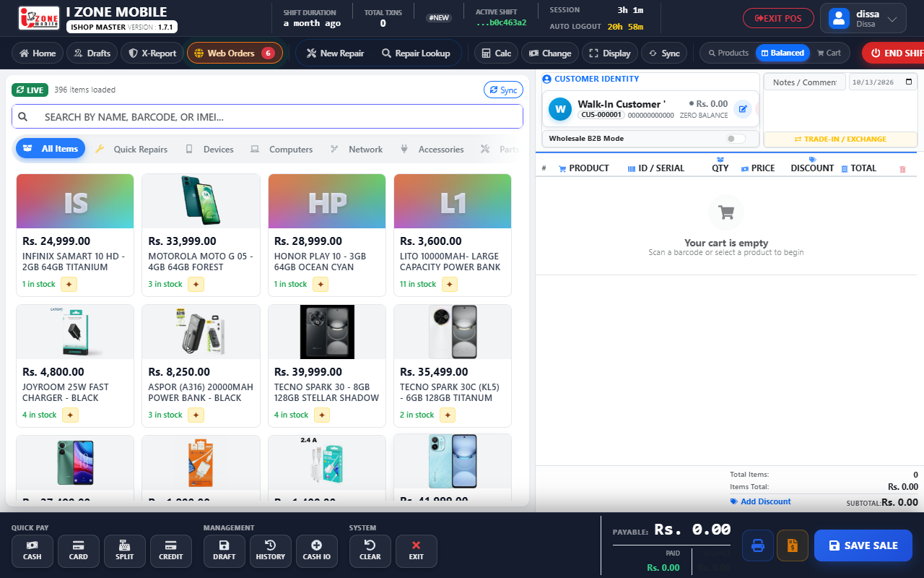
Task: Switch to the Devices category tab
Action: (209, 150)
